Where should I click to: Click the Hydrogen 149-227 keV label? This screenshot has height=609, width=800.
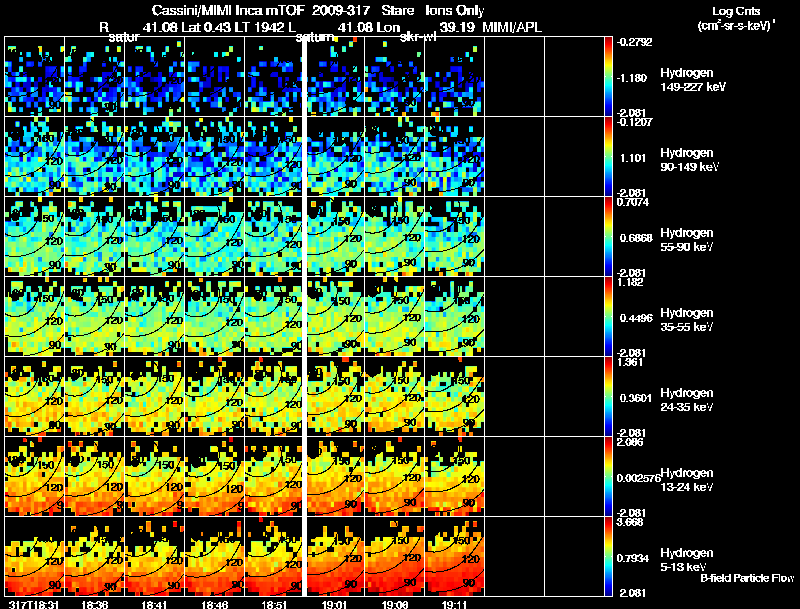693,80
